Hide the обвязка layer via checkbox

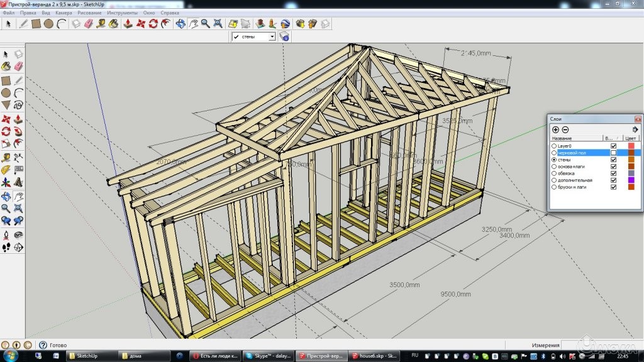[614, 173]
